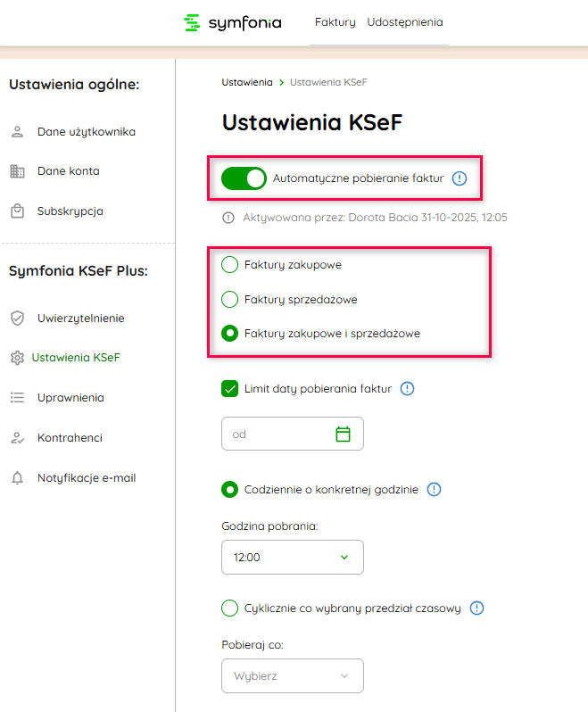The width and height of the screenshot is (588, 712).
Task: Click the Notyfikacje e-mail bell icon
Action: click(x=17, y=478)
